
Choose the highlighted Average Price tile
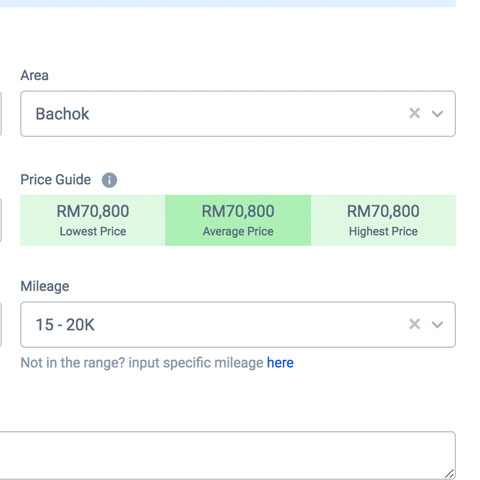238,220
